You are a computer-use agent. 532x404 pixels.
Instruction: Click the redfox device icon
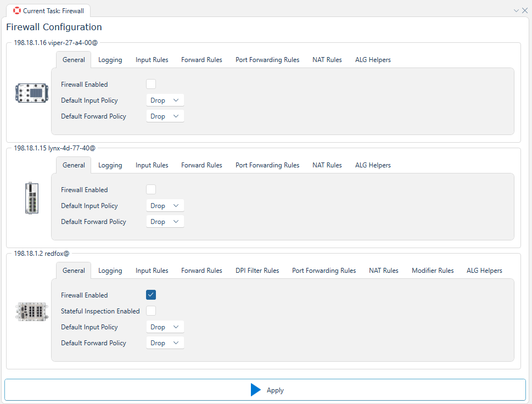point(32,311)
